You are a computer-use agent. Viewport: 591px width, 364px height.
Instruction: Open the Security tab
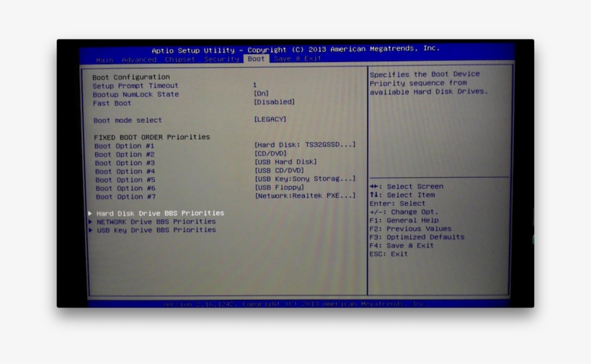[x=222, y=59]
